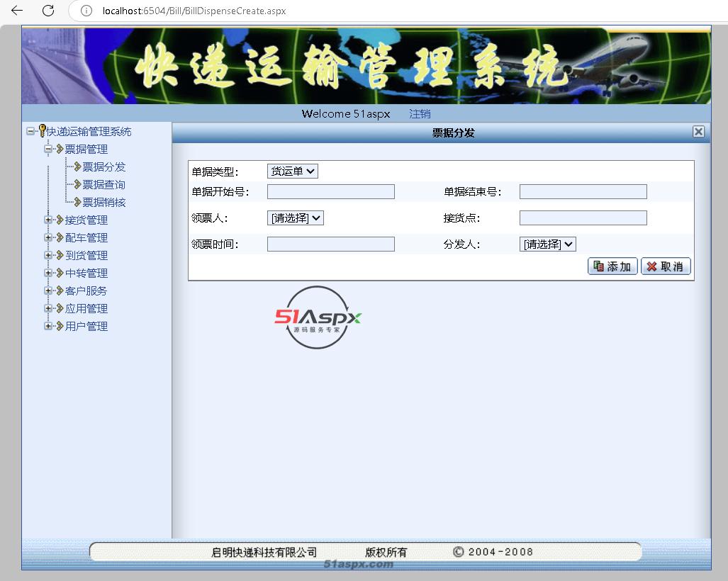Select 中转管理 in sidebar

coord(86,273)
